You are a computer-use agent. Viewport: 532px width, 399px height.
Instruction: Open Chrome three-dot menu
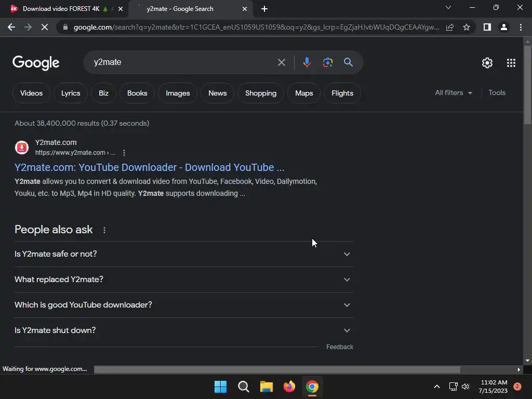point(521,27)
